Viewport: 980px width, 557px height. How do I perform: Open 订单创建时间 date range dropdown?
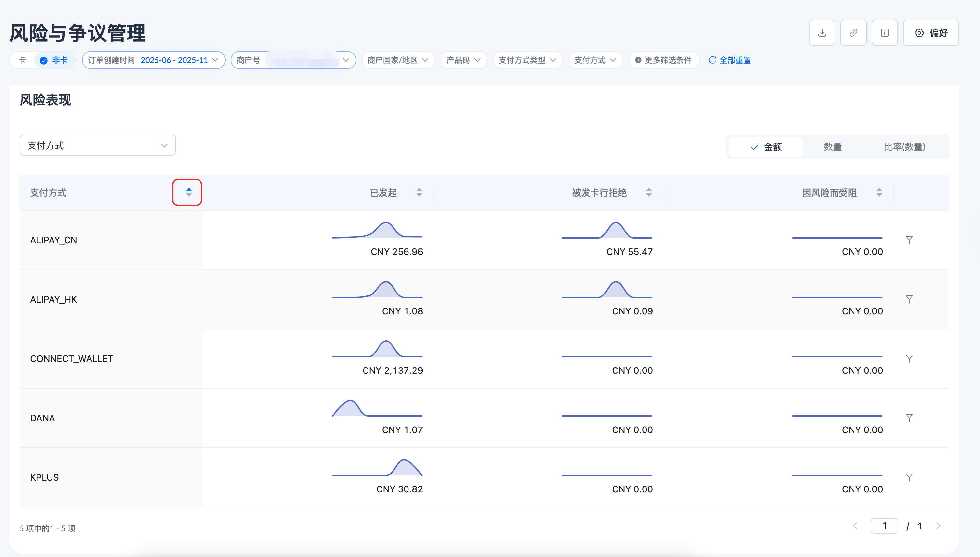pyautogui.click(x=153, y=60)
